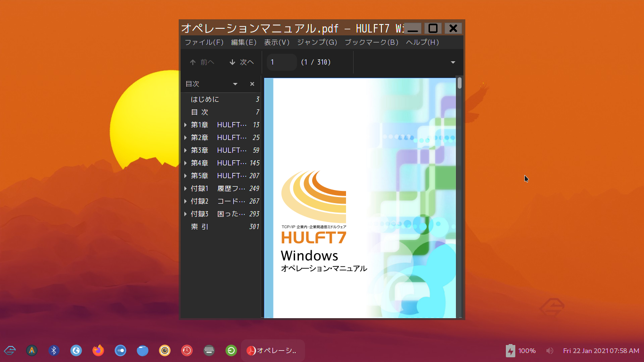Screen dimensions: 644x362
Task: Open the globe network icon in the taskbar
Action: [76, 350]
